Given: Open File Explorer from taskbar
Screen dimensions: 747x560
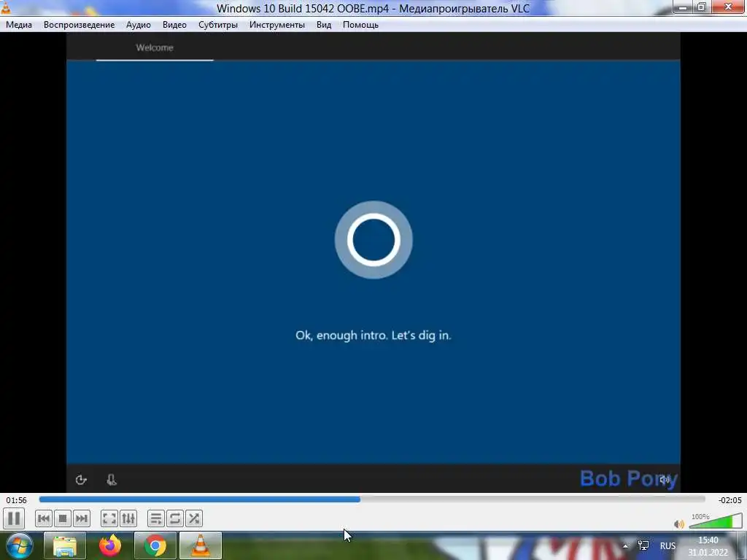Looking at the screenshot, I should coord(65,545).
